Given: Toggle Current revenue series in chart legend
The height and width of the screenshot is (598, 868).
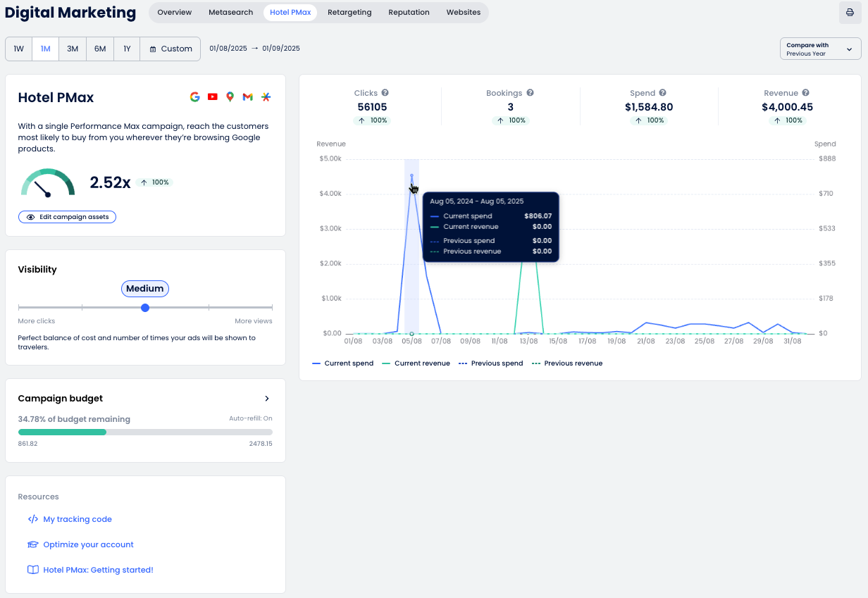Looking at the screenshot, I should pos(416,363).
